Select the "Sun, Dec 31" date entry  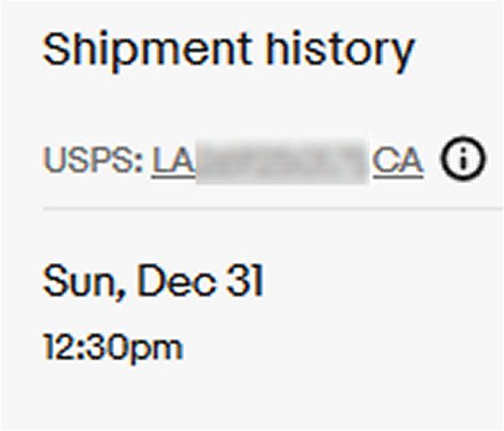coord(153,282)
